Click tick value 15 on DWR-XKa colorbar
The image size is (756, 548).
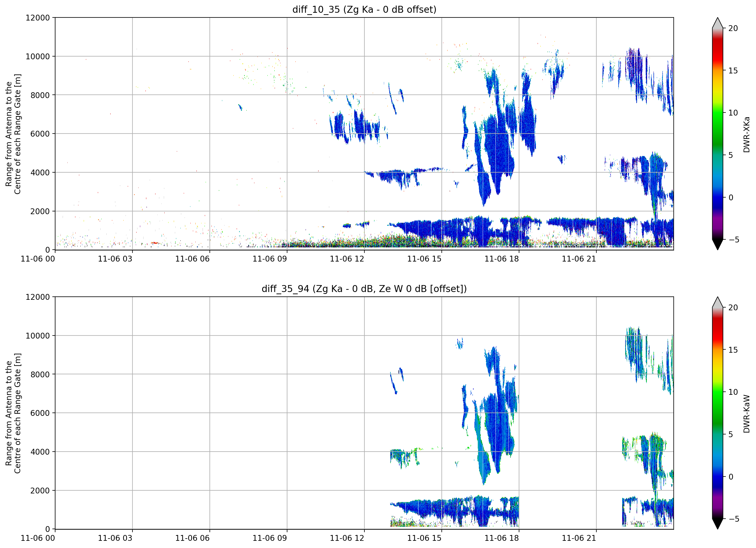click(x=733, y=71)
